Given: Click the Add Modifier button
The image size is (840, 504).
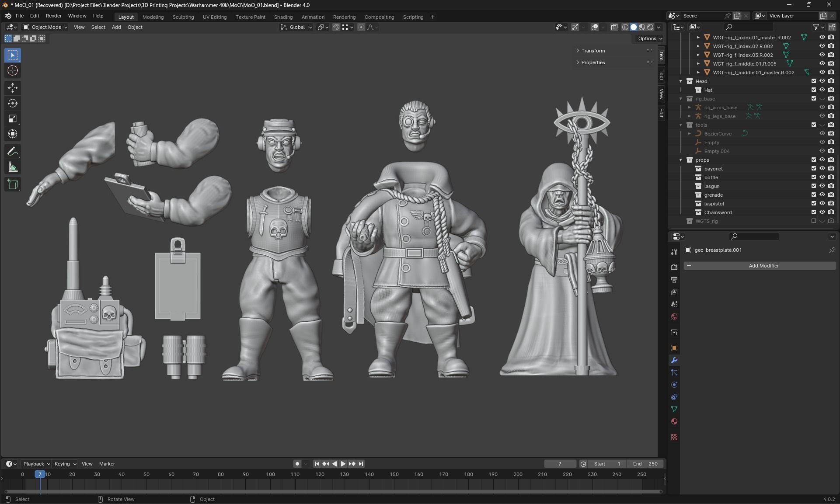Looking at the screenshot, I should tap(760, 266).
